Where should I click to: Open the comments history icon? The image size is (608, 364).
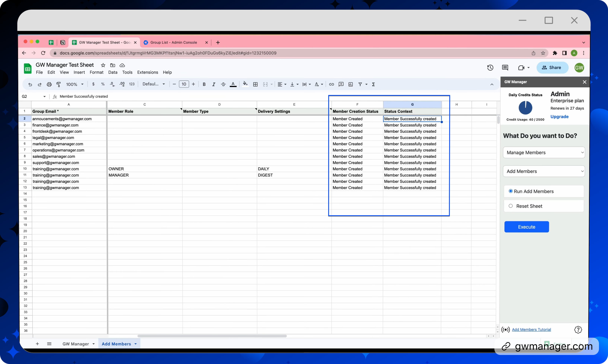(x=505, y=67)
